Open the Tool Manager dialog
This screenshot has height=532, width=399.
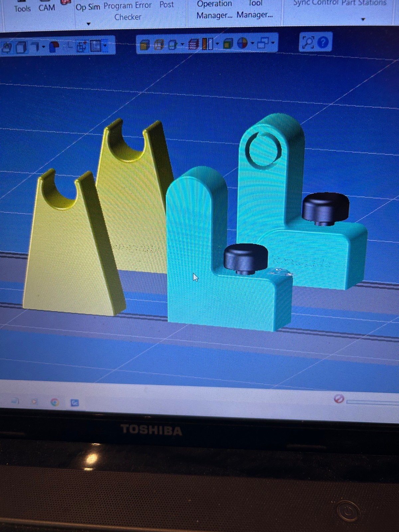pyautogui.click(x=255, y=9)
